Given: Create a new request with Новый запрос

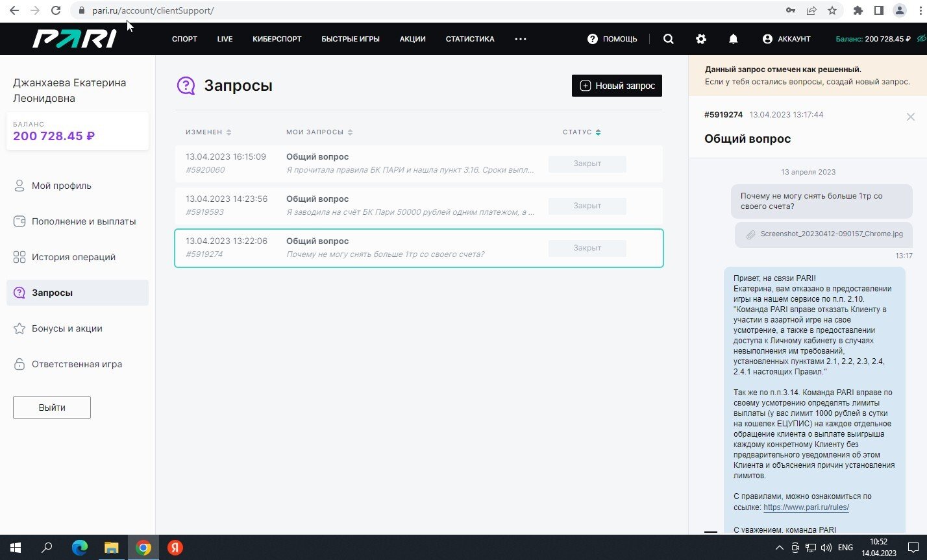Looking at the screenshot, I should 616,86.
